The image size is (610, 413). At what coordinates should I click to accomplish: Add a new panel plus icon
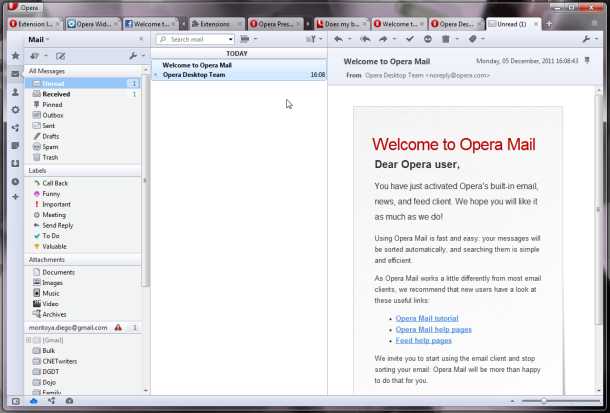pyautogui.click(x=15, y=197)
